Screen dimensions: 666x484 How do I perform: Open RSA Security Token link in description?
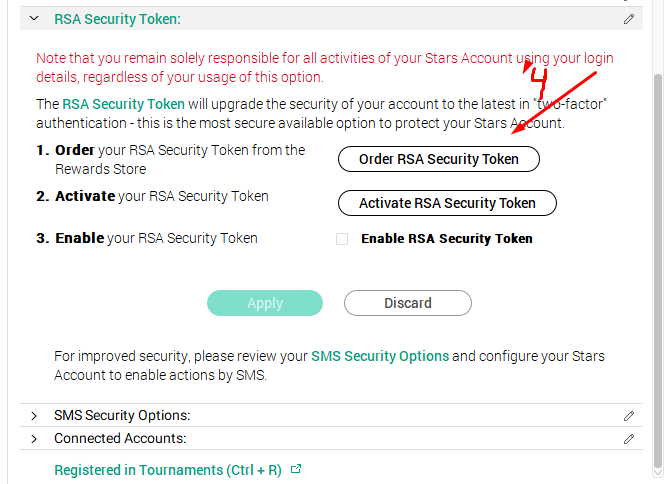[124, 104]
